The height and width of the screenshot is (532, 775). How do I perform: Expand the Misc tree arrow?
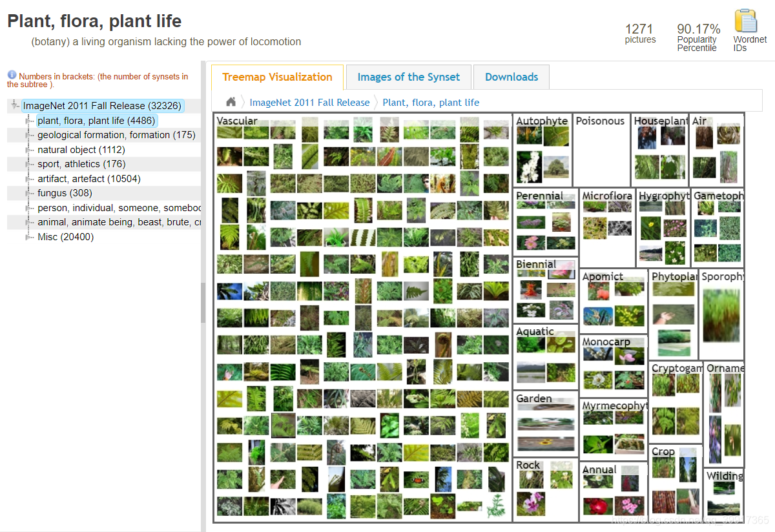coord(29,237)
